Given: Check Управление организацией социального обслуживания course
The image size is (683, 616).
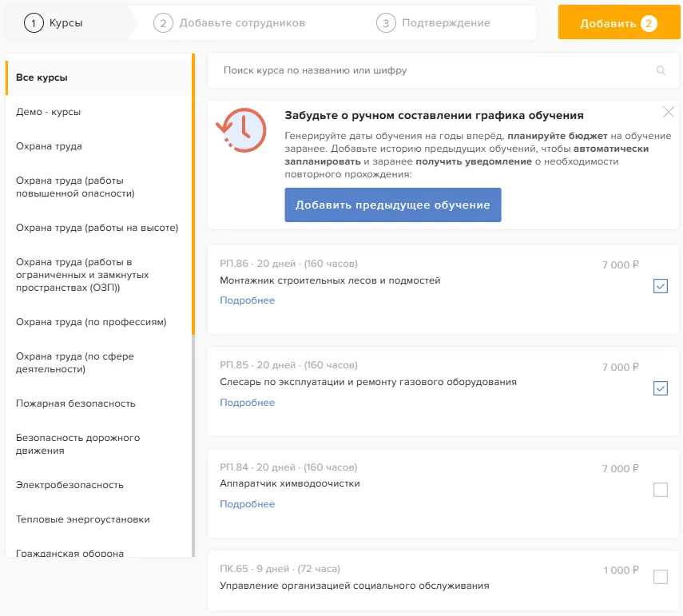Looking at the screenshot, I should pos(661,577).
